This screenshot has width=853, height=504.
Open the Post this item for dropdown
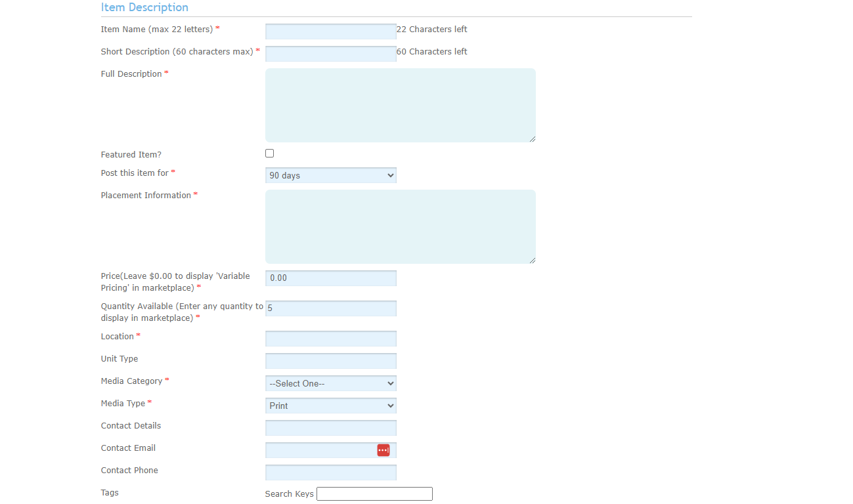(330, 176)
